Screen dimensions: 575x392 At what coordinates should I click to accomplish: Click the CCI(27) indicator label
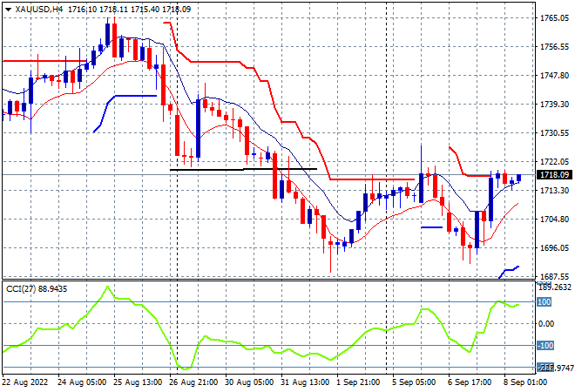click(21, 289)
